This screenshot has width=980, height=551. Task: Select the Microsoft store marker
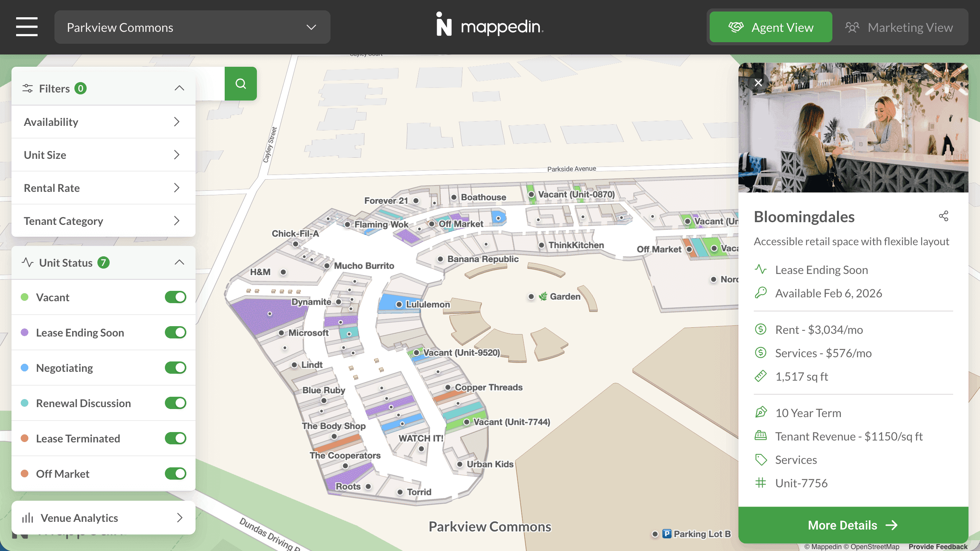coord(281,333)
